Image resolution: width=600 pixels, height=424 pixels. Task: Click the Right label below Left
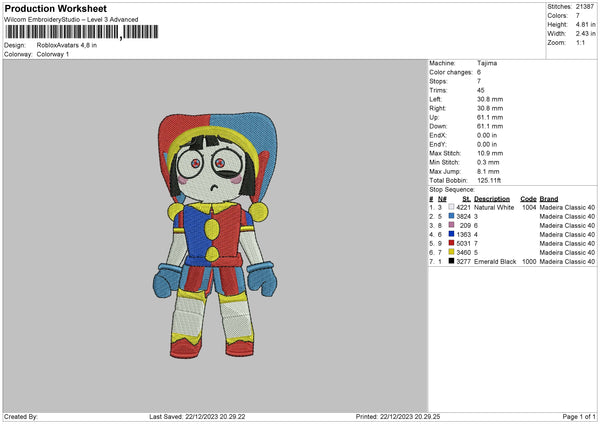(x=437, y=108)
